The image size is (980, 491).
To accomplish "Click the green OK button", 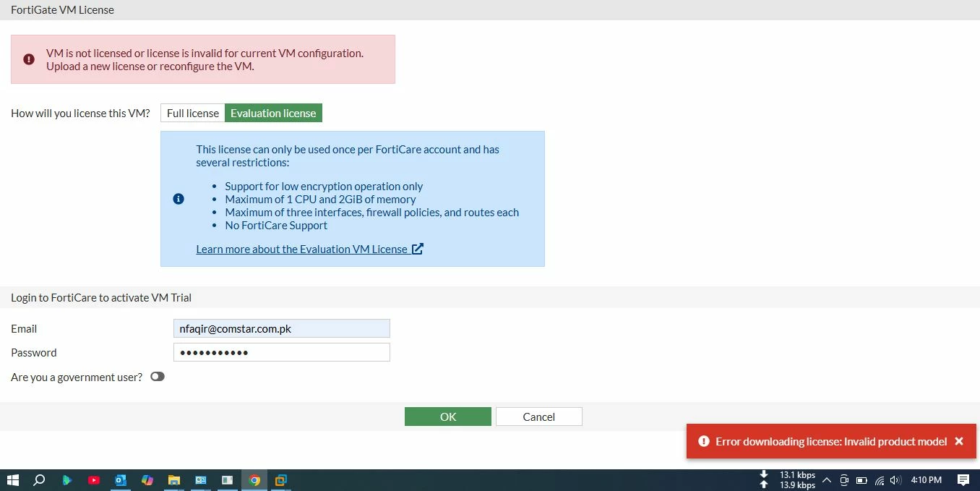I will pyautogui.click(x=448, y=417).
